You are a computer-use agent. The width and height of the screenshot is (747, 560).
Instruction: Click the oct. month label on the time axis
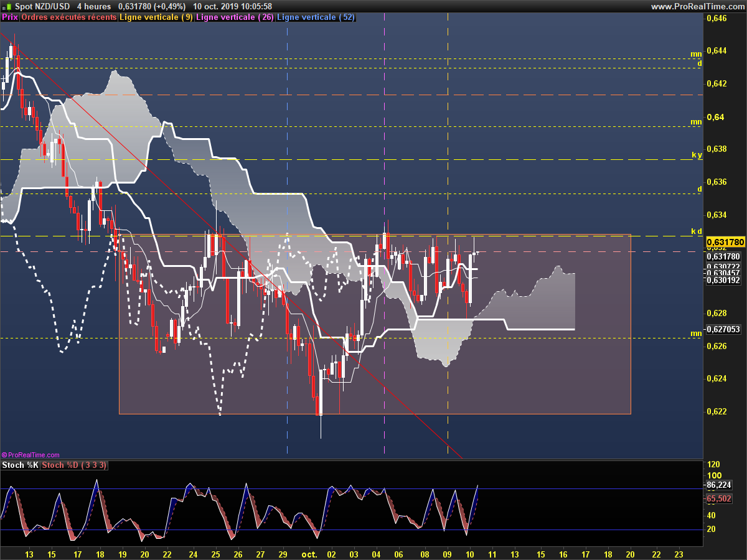[309, 554]
